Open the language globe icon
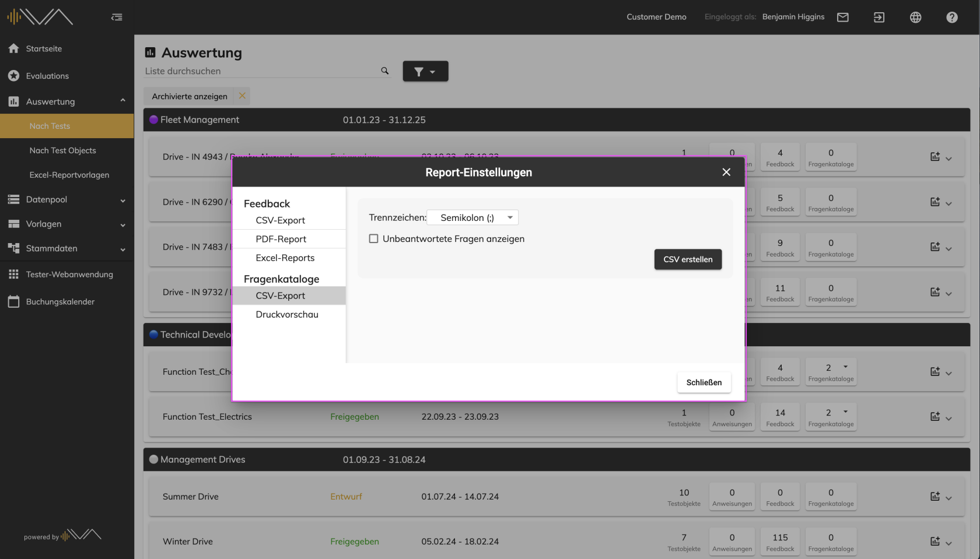The height and width of the screenshot is (559, 980). (915, 17)
